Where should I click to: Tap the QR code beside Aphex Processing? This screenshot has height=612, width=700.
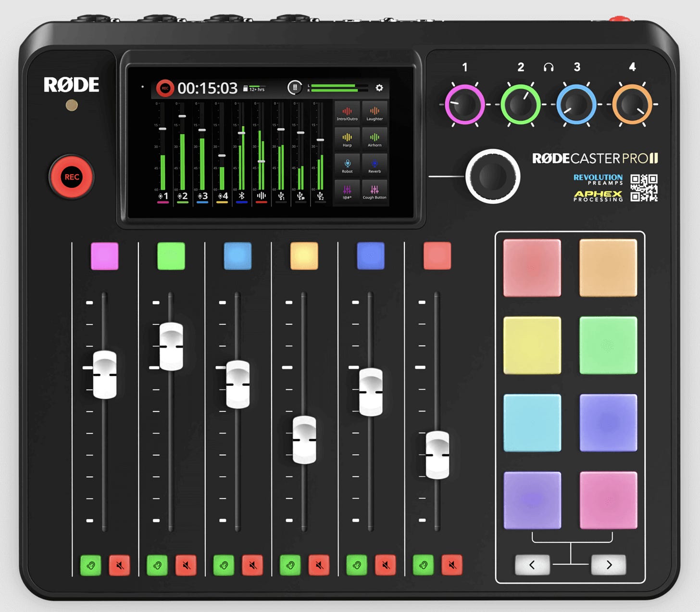(x=644, y=188)
